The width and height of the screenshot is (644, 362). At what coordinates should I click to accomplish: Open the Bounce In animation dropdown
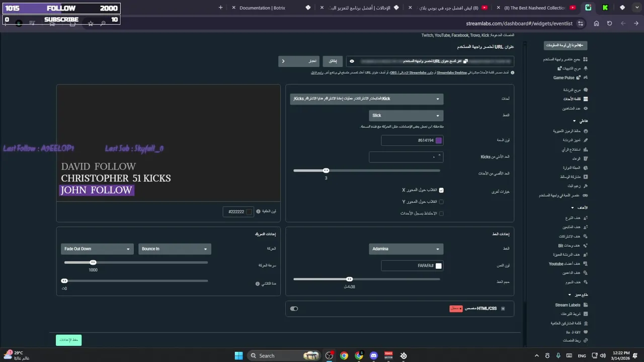(175, 249)
